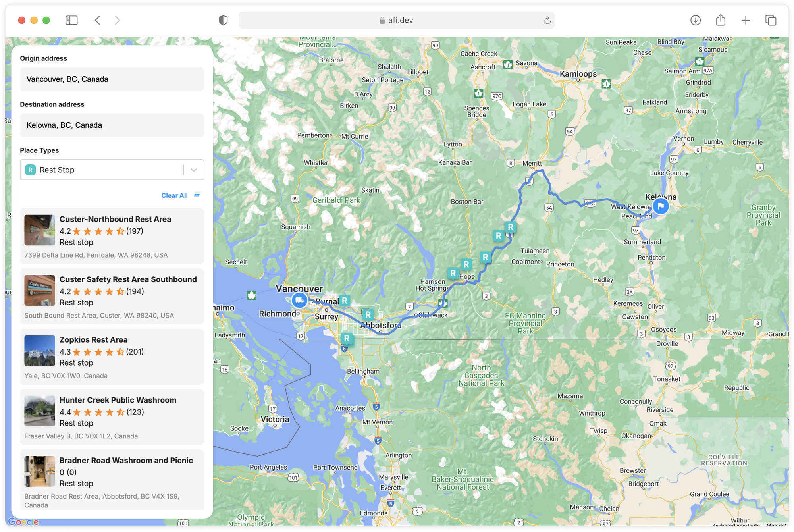Click the destination flag marker at Kelowna
Viewport: 794px width, 532px height.
(x=660, y=206)
